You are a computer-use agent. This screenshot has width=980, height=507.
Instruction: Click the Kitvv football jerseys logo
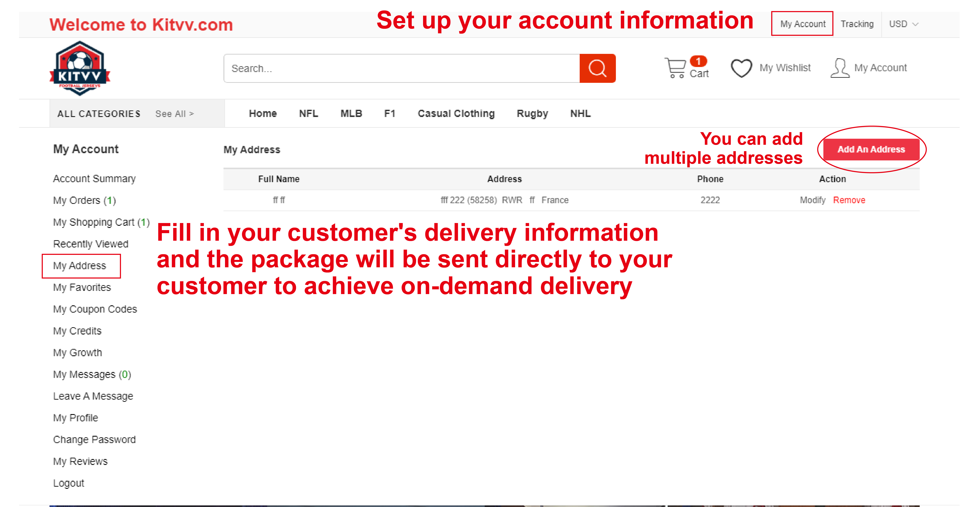(80, 69)
